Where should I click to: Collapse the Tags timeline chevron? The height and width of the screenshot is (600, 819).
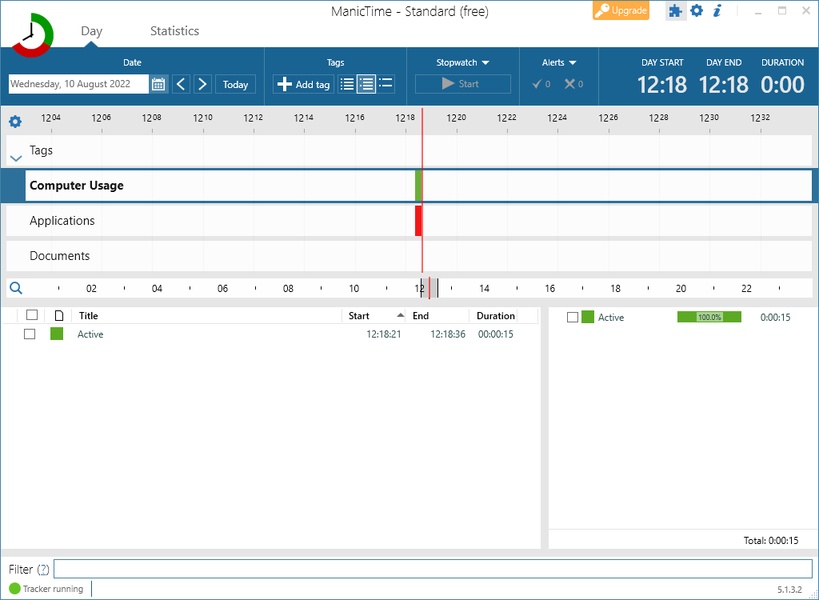15,158
